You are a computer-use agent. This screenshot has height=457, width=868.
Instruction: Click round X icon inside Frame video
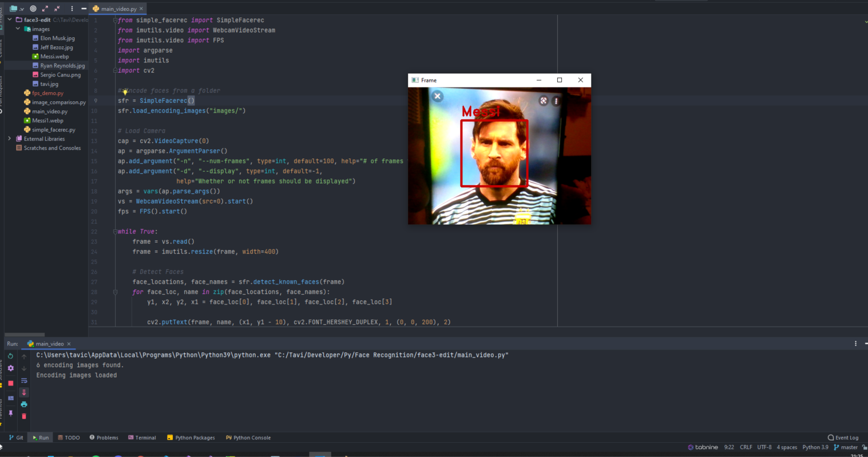click(x=437, y=96)
